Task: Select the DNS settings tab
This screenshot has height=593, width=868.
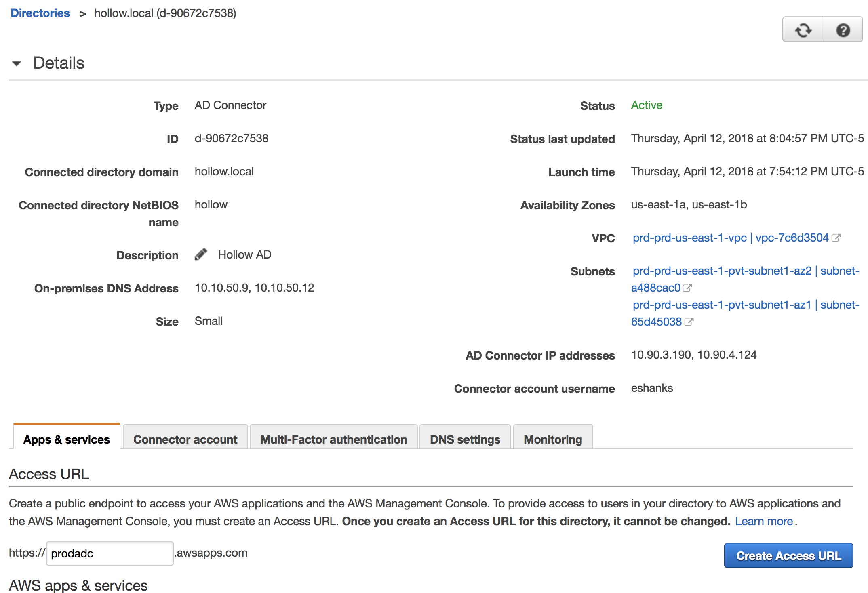Action: pyautogui.click(x=465, y=439)
